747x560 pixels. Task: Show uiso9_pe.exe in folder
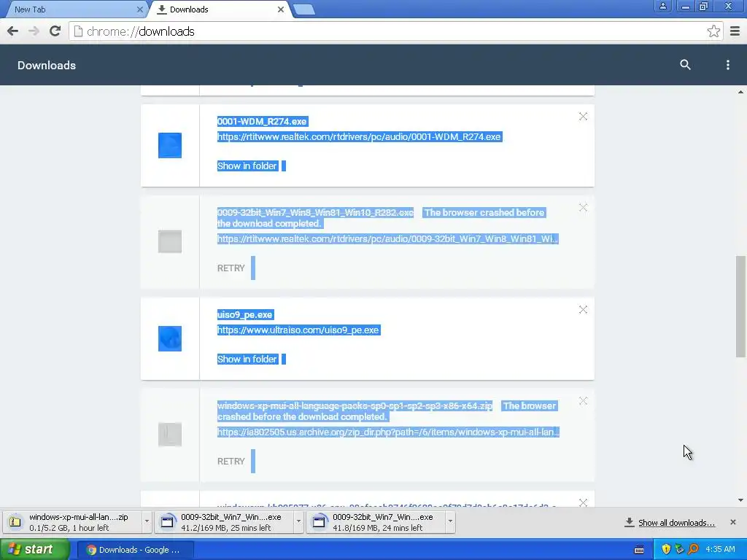247,359
